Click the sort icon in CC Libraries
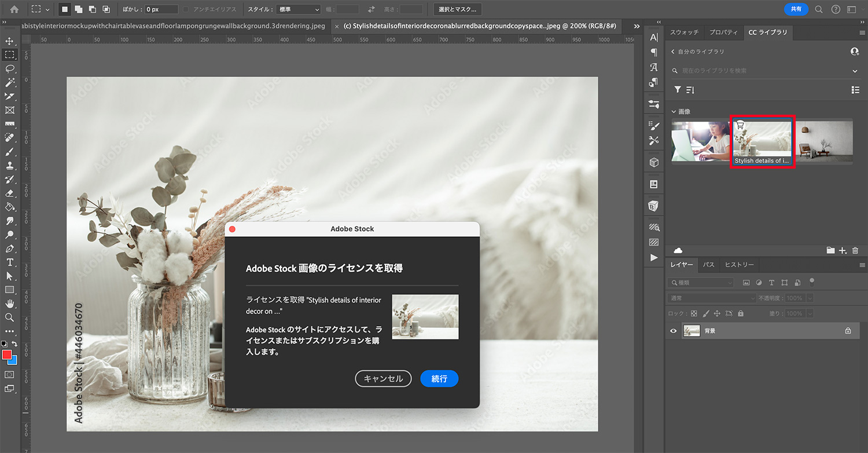 pyautogui.click(x=690, y=90)
